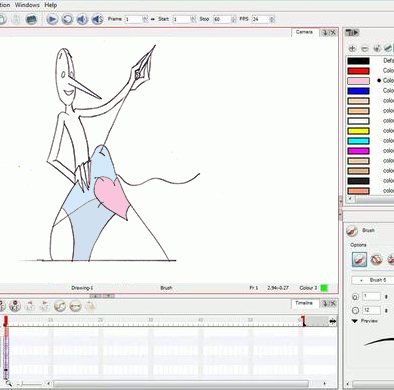
Task: Select the cyan colour swatch
Action: pyautogui.click(x=358, y=141)
